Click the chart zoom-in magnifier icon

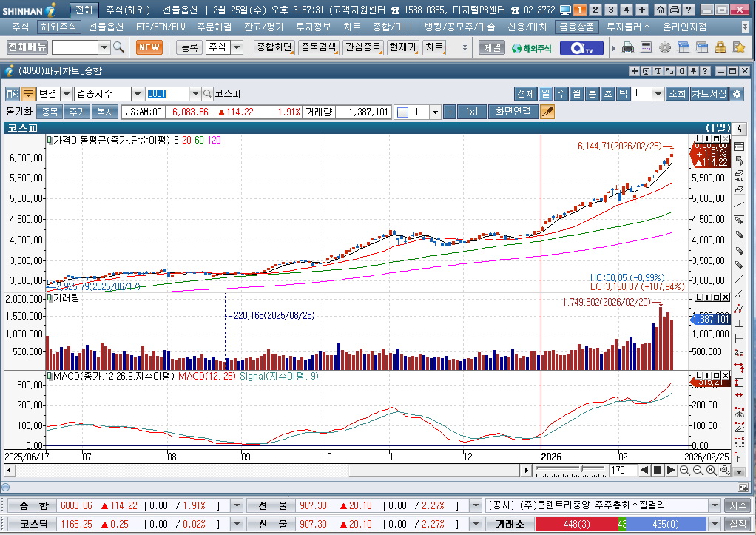click(x=684, y=471)
